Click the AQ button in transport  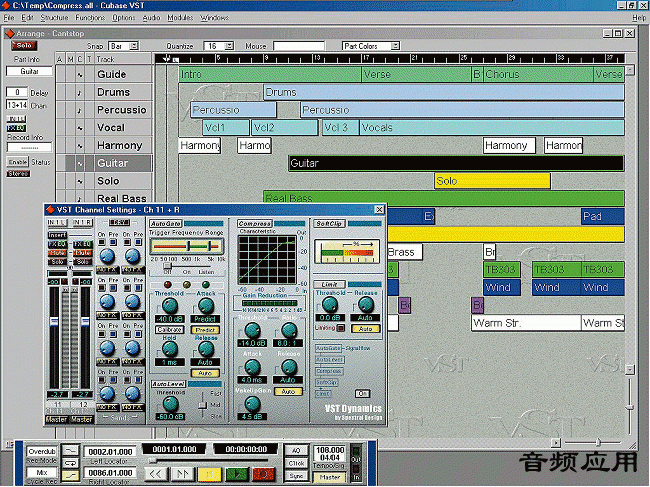pos(296,451)
